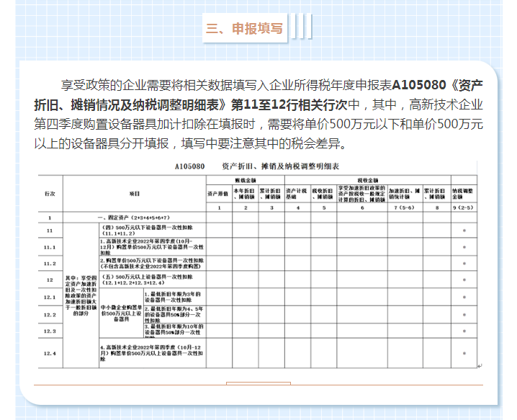Click 累计折旧、摊销额 header under 税收金额

[437, 194]
